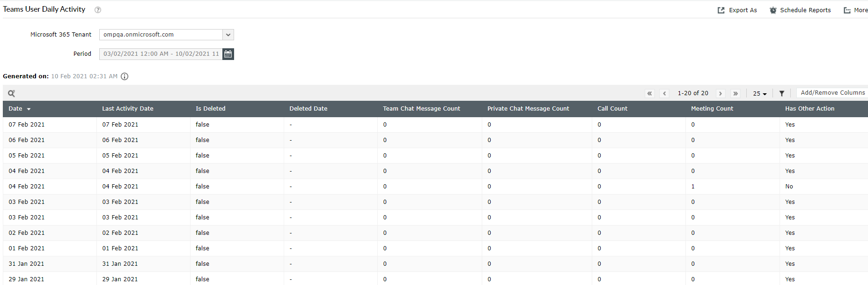Open the 02 Feb 2021 date link
The width and height of the screenshot is (868, 285).
tap(27, 233)
